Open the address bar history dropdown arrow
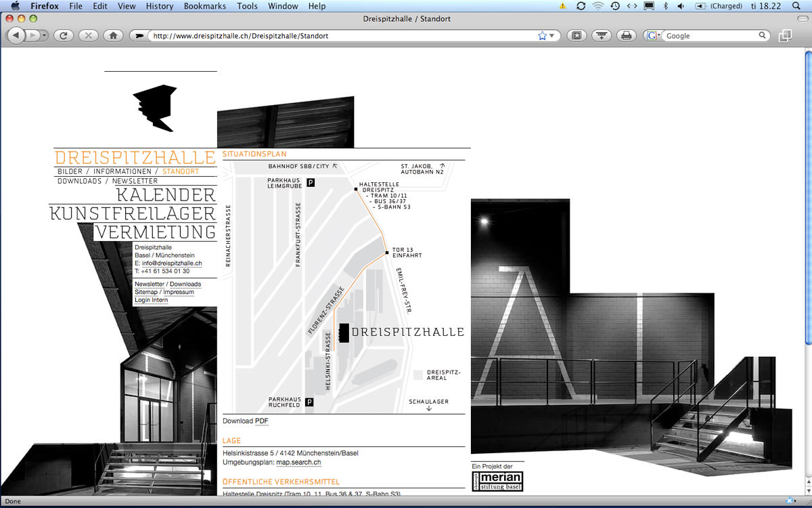This screenshot has height=508, width=812. pos(552,36)
